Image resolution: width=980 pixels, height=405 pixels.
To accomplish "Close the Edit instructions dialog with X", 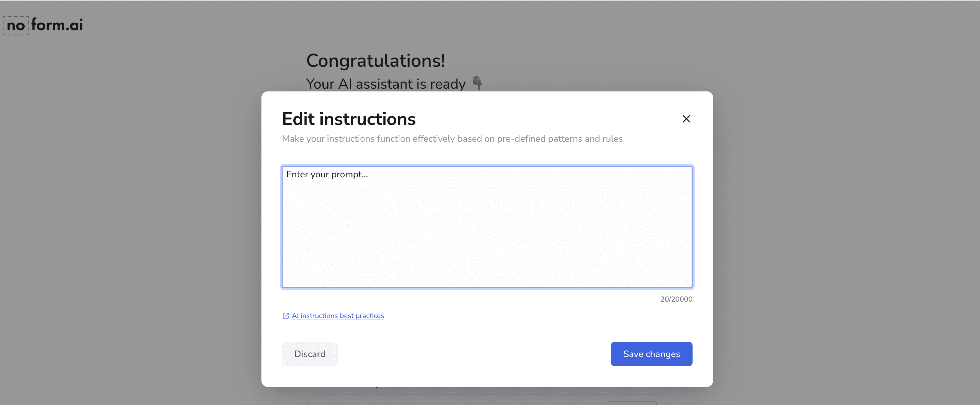I will 686,119.
